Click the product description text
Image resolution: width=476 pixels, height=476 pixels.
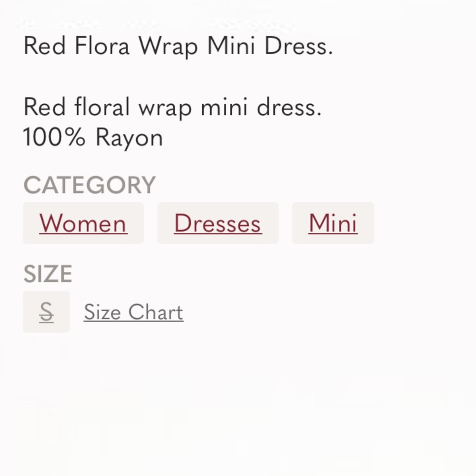(x=173, y=107)
